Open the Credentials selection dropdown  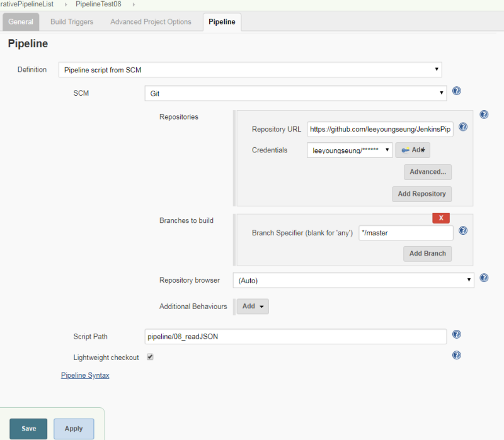point(349,150)
